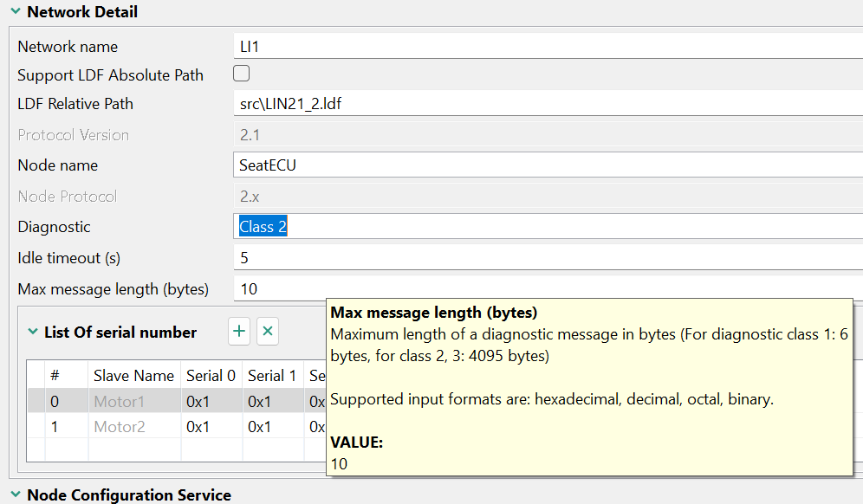Screen dimensions: 863x504
Task: Collapse the Network Detail section
Action: pos(16,11)
